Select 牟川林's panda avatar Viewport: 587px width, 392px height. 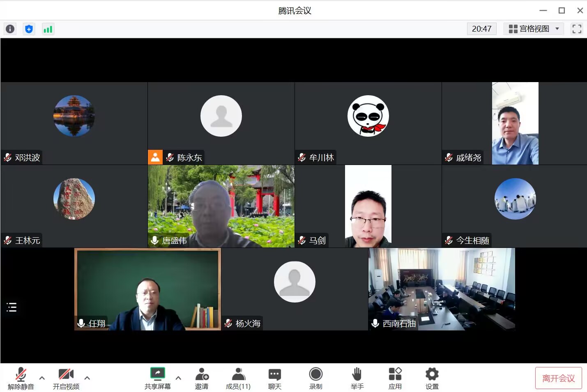368,116
